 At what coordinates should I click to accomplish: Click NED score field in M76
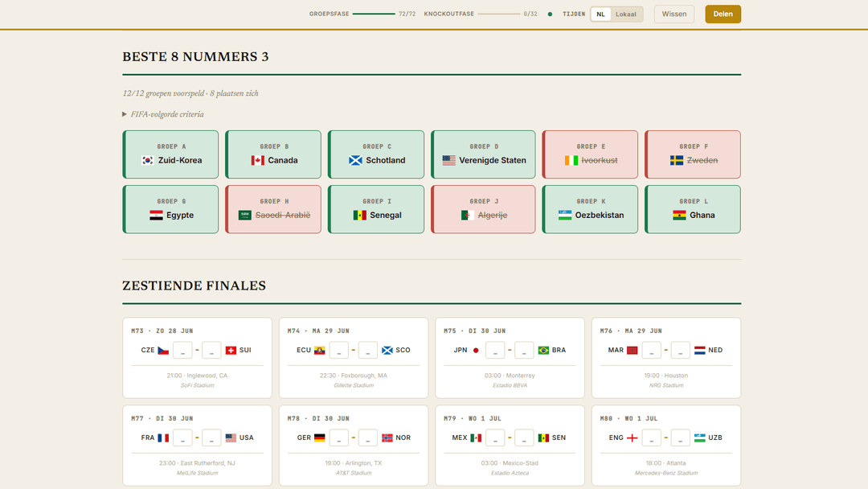pyautogui.click(x=681, y=351)
